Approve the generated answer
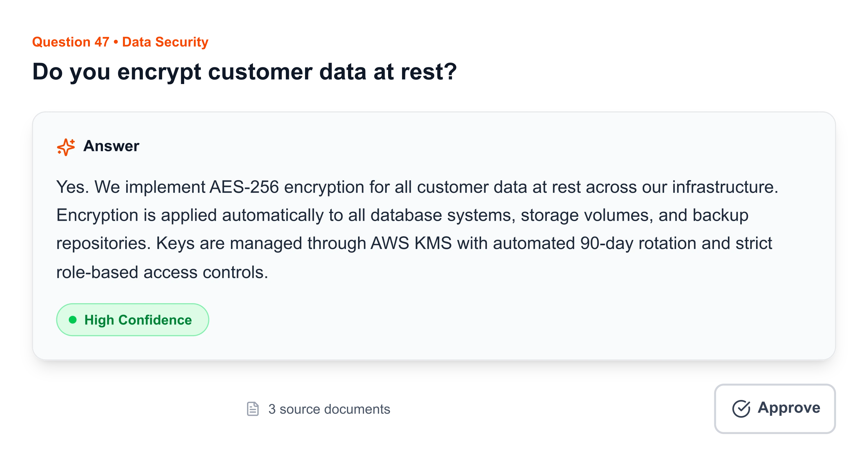The image size is (868, 466). [775, 408]
